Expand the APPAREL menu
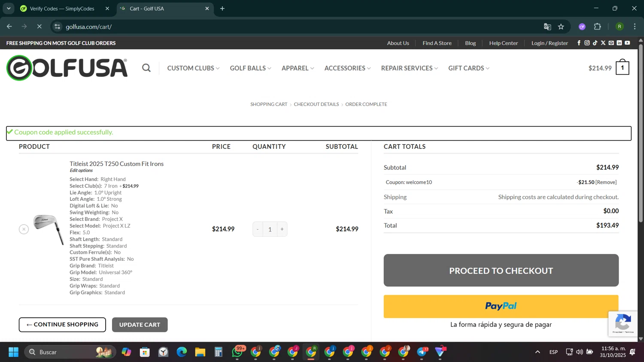644x362 pixels. (x=298, y=68)
